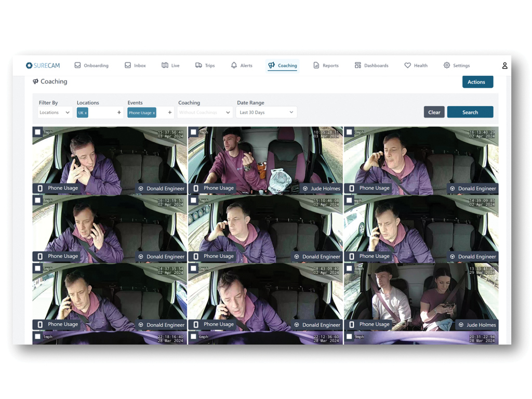The image size is (532, 399).
Task: Remove the UK location tag
Action: pos(86,113)
